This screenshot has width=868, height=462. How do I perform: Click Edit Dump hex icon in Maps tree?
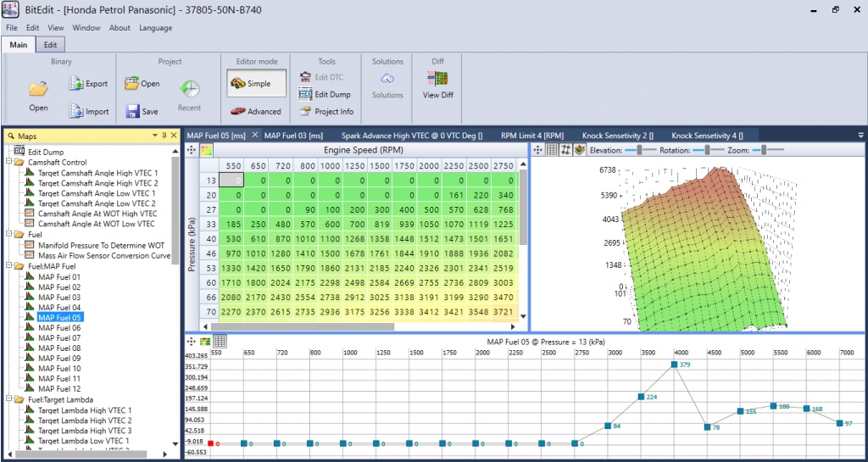[19, 151]
